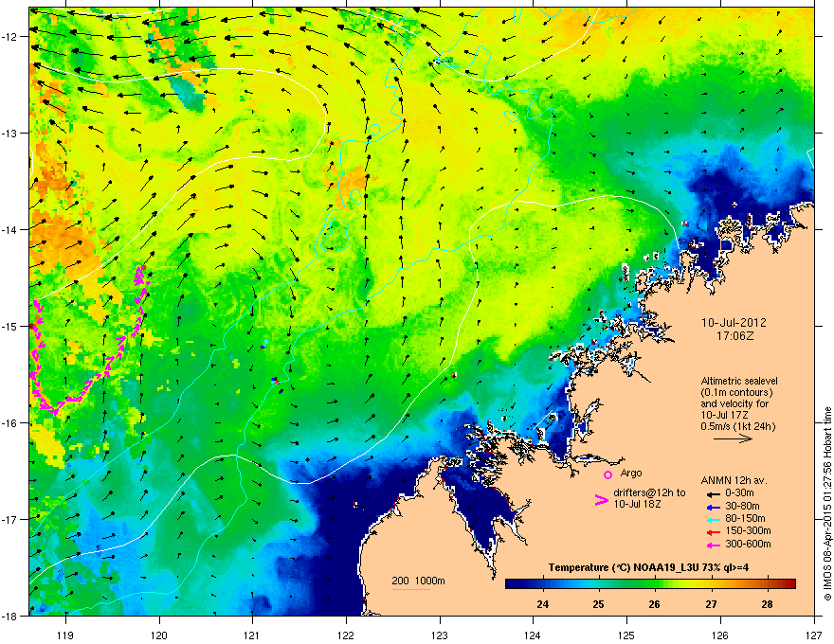This screenshot has height=644, width=834.
Task: Click the '26' tick on the temperature bar
Action: point(655,604)
